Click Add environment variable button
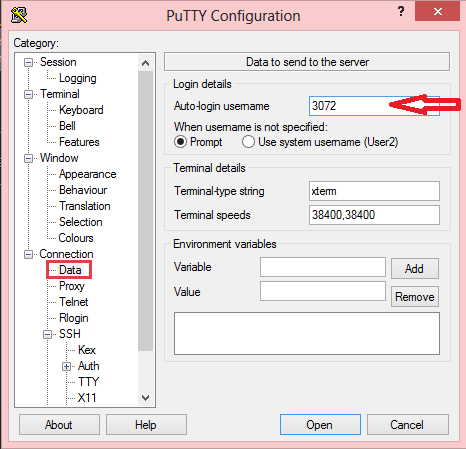This screenshot has height=449, width=466. coord(415,268)
